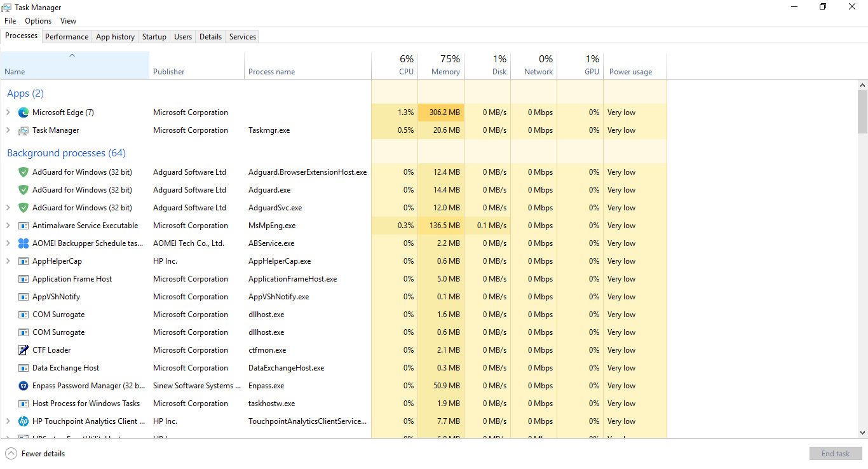Viewport: 868px width, 469px height.
Task: Open the Options menu
Action: click(38, 21)
